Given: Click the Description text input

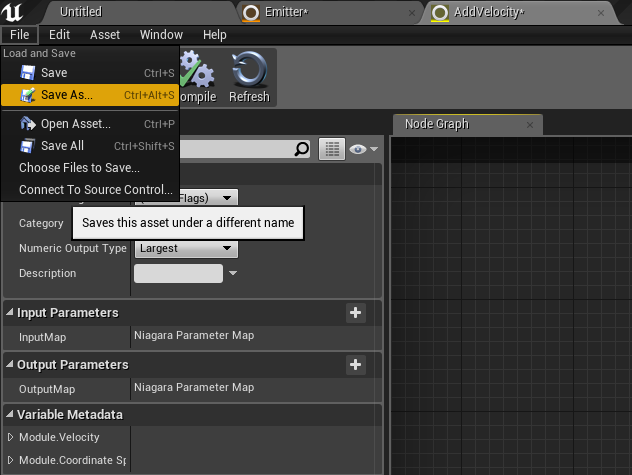Looking at the screenshot, I should click(x=178, y=273).
